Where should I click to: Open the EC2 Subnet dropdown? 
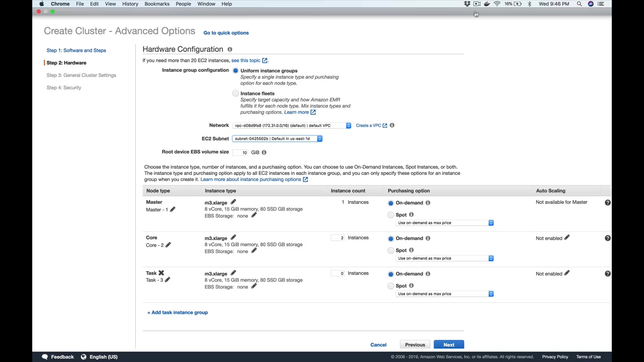tap(277, 139)
